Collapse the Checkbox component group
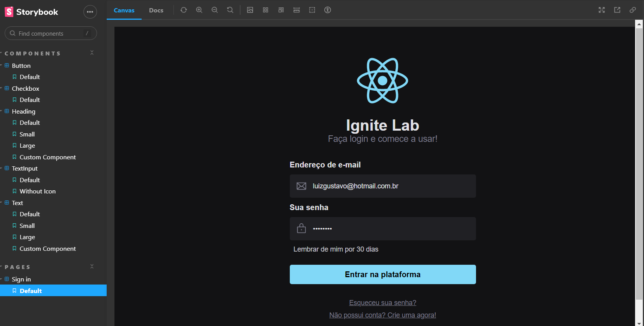644x326 pixels. click(25, 88)
